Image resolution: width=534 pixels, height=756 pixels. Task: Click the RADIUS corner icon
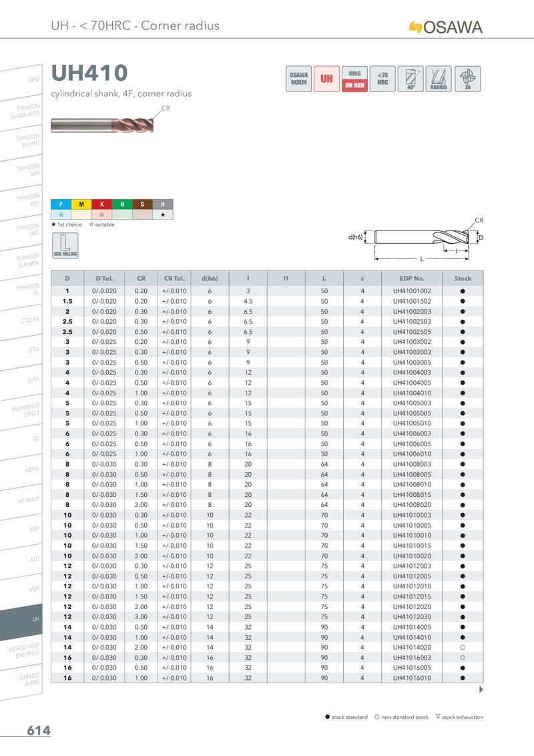[439, 79]
